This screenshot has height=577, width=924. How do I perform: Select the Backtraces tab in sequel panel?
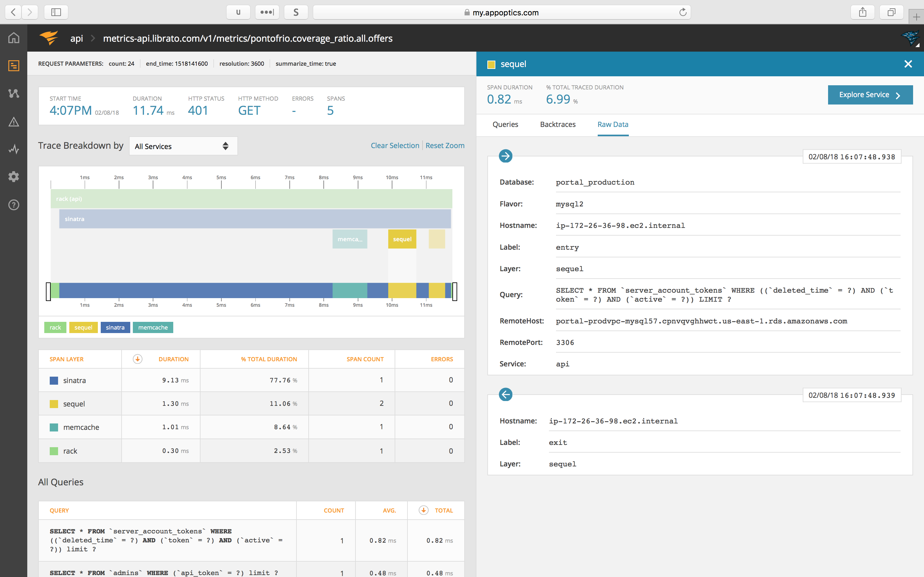pyautogui.click(x=558, y=124)
